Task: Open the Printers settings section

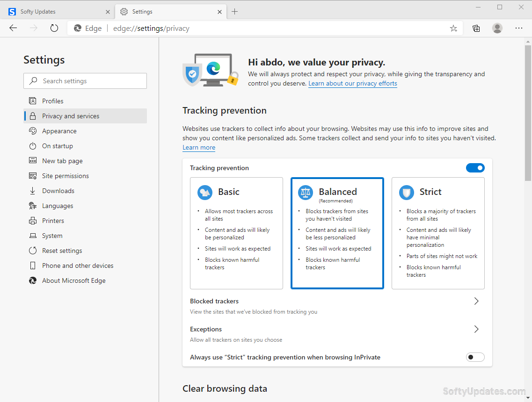Action: coord(85,221)
